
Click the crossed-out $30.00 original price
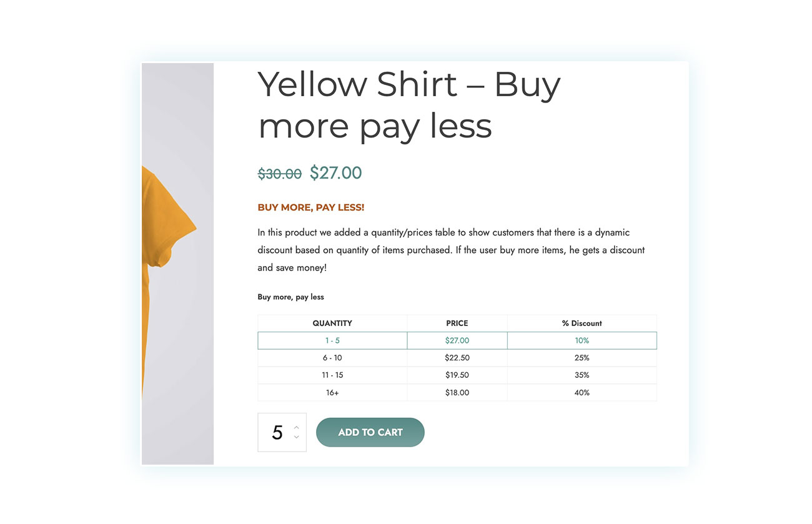[x=280, y=174]
